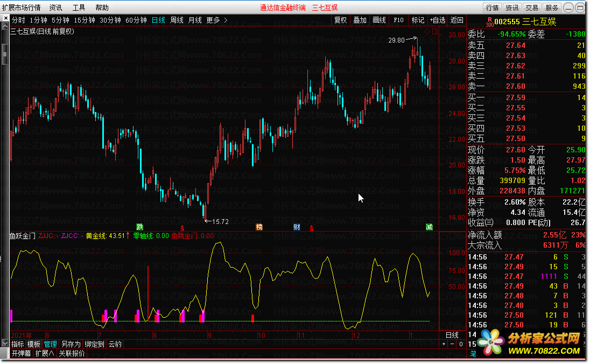Open F10 company info

click(x=398, y=20)
